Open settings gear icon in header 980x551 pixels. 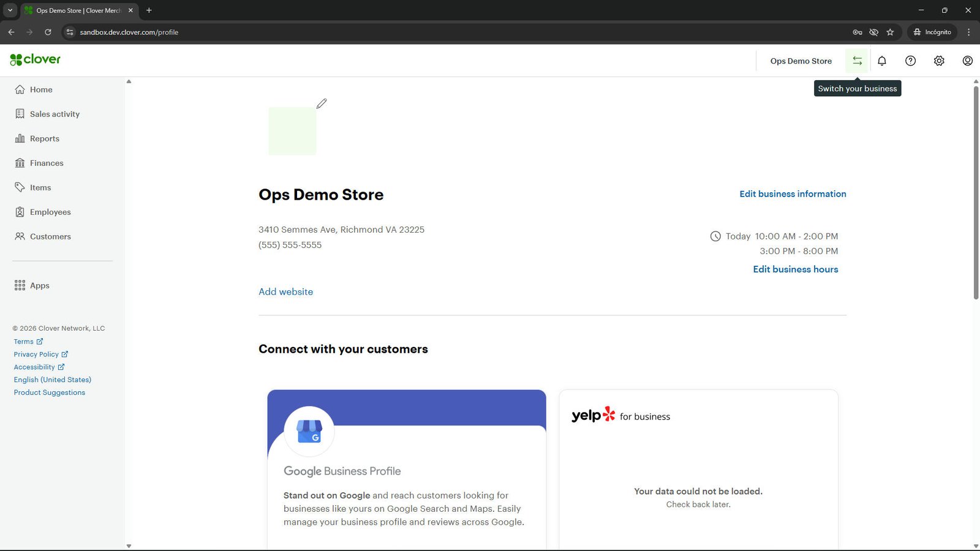[939, 61]
